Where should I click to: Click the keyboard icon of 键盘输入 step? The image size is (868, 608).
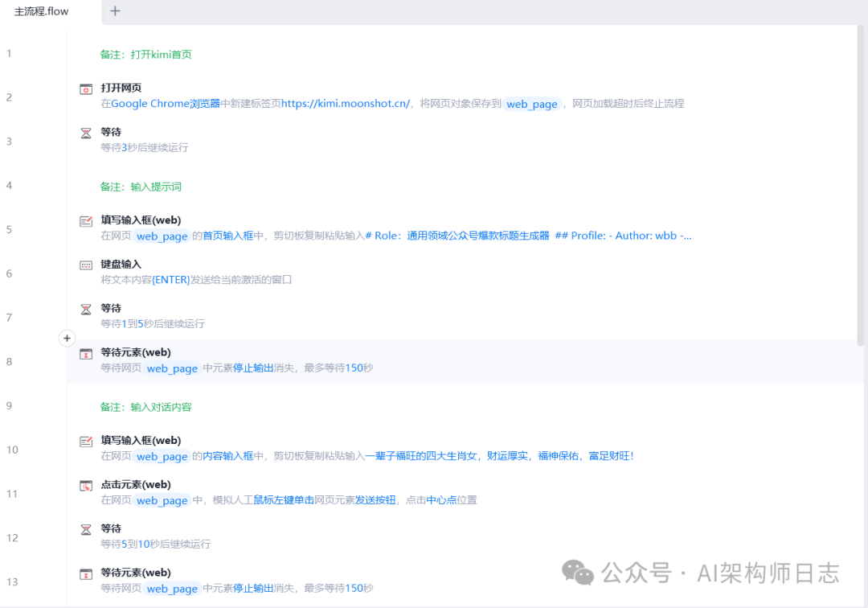coord(86,265)
